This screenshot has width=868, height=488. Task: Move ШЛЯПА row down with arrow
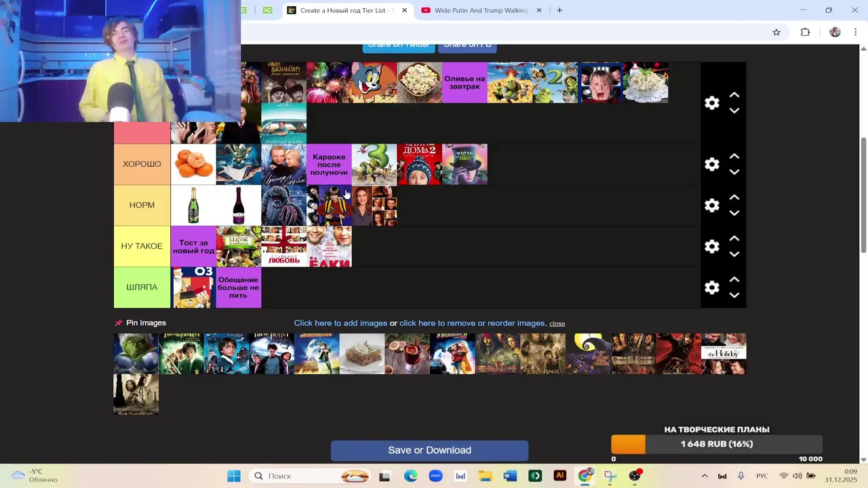click(734, 296)
